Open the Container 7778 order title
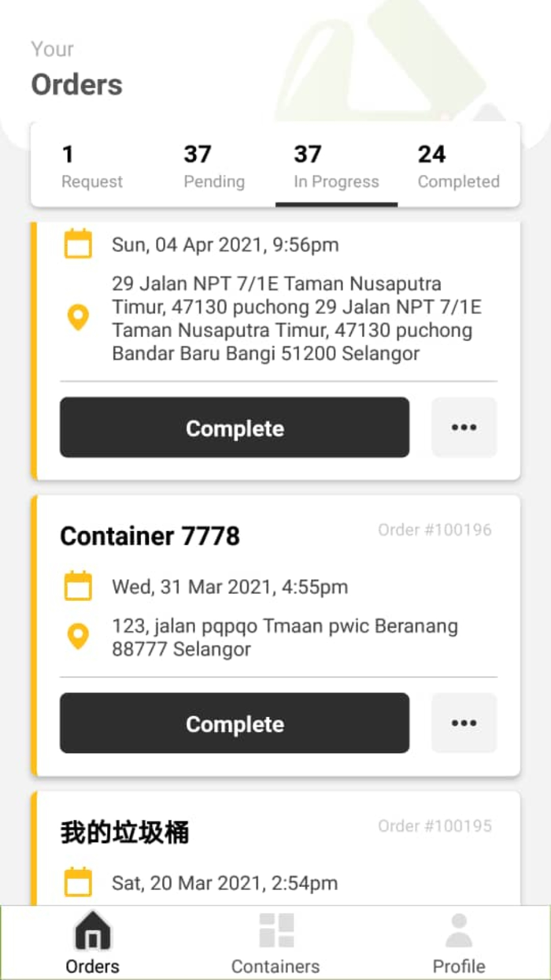 pos(150,536)
